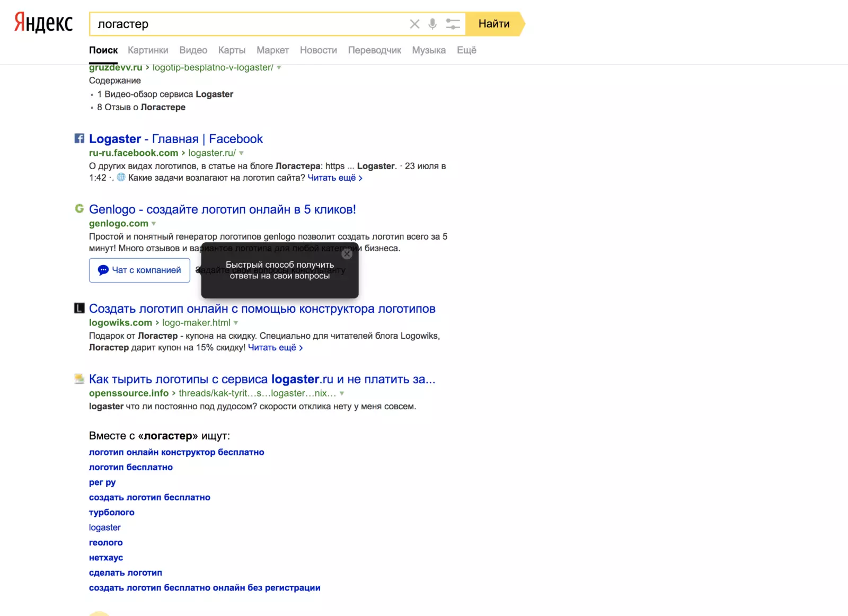Search логотип онлайн конструктор бесплатно suggestion
The height and width of the screenshot is (616, 848).
[x=176, y=452]
